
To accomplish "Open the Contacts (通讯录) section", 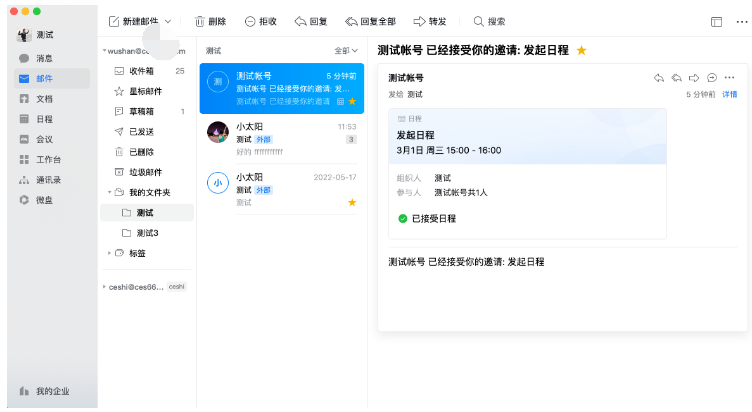I will point(48,180).
